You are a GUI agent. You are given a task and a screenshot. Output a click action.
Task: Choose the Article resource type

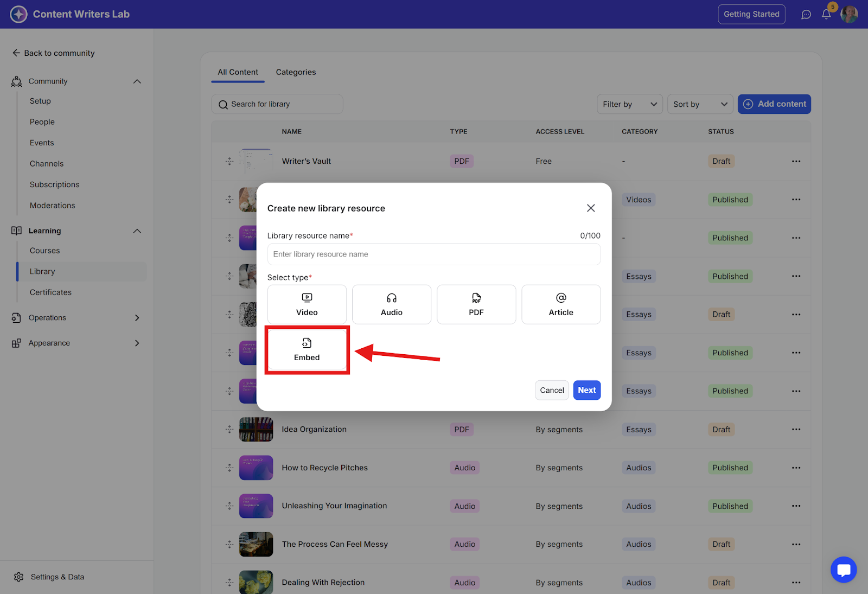pyautogui.click(x=561, y=304)
